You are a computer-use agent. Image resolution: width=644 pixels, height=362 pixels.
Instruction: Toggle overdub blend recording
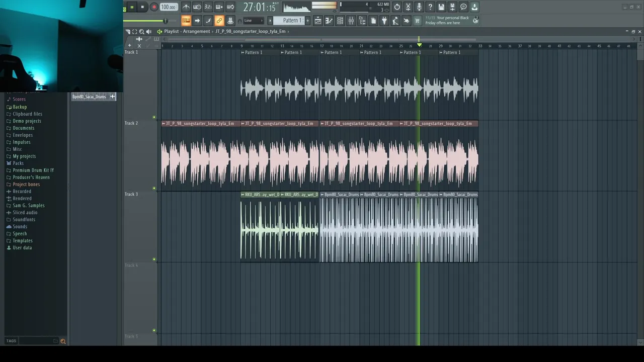click(219, 7)
